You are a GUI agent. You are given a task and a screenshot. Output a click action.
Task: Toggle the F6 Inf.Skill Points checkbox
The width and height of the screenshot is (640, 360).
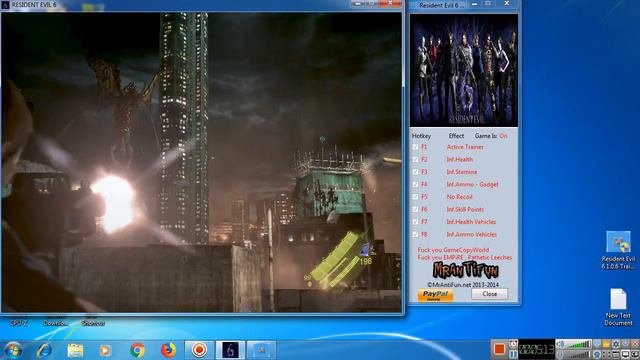click(x=415, y=209)
